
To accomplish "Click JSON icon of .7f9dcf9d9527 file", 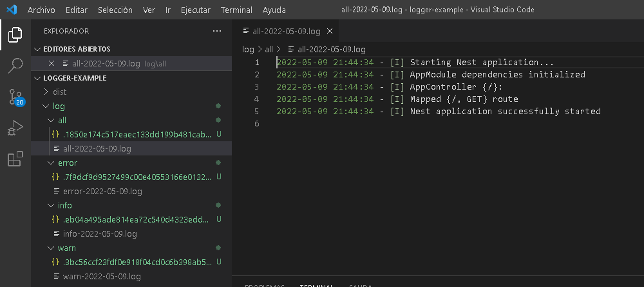I will tap(55, 177).
